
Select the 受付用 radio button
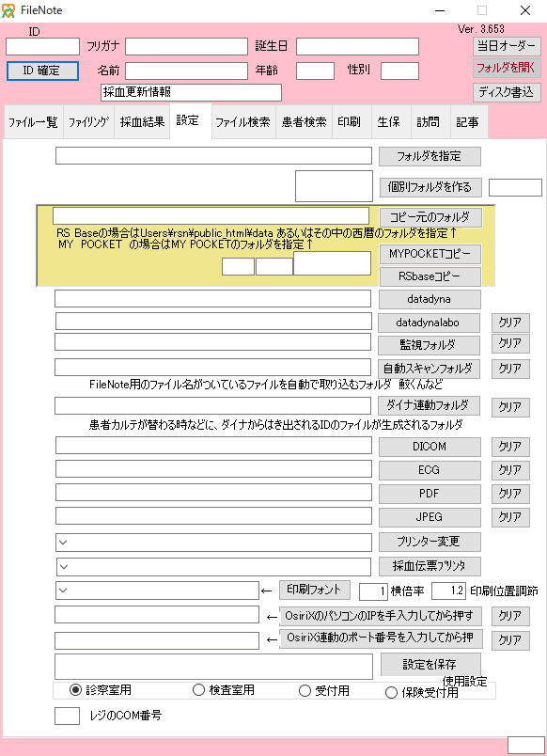[305, 690]
